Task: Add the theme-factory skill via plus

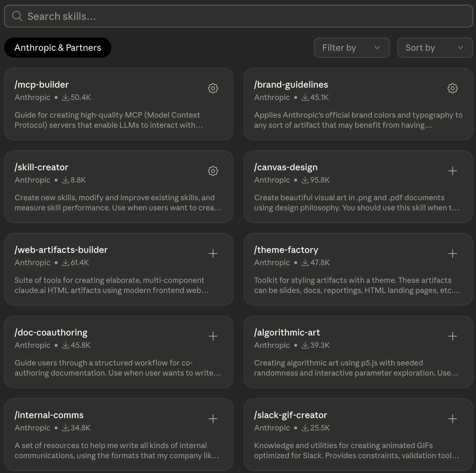Action: (x=453, y=254)
